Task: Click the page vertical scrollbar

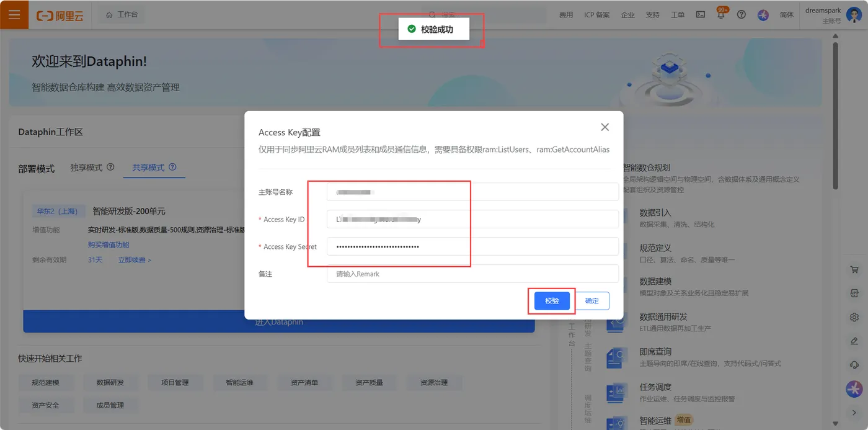Action: coord(835,115)
